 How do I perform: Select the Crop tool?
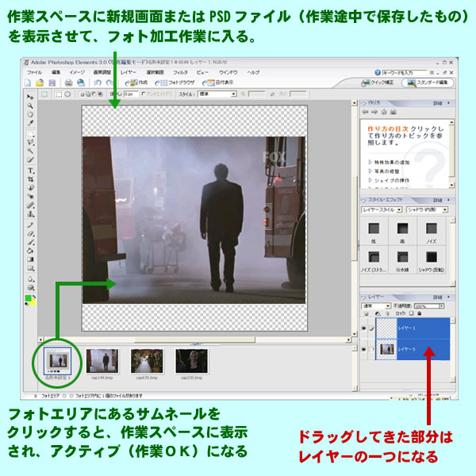coord(30,179)
